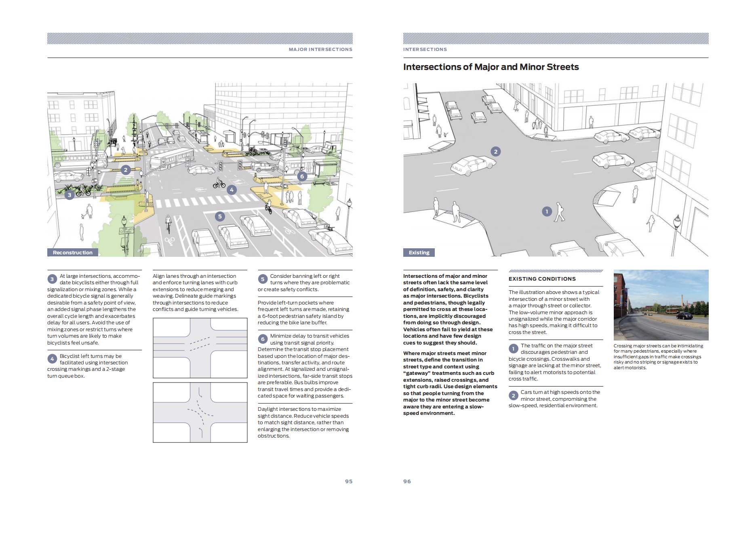Click the 'EXISTING CONDITIONS' section heading

(x=542, y=279)
